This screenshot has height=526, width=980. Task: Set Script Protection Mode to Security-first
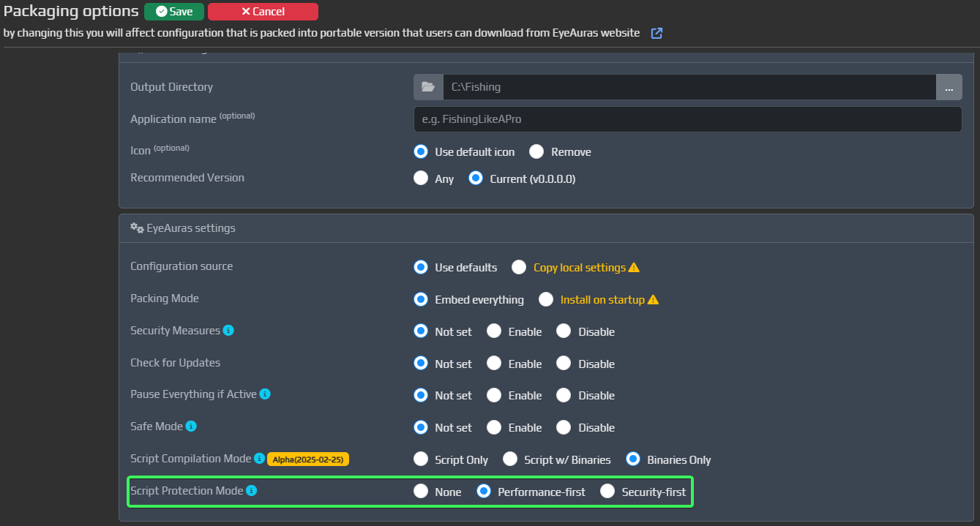[607, 492]
